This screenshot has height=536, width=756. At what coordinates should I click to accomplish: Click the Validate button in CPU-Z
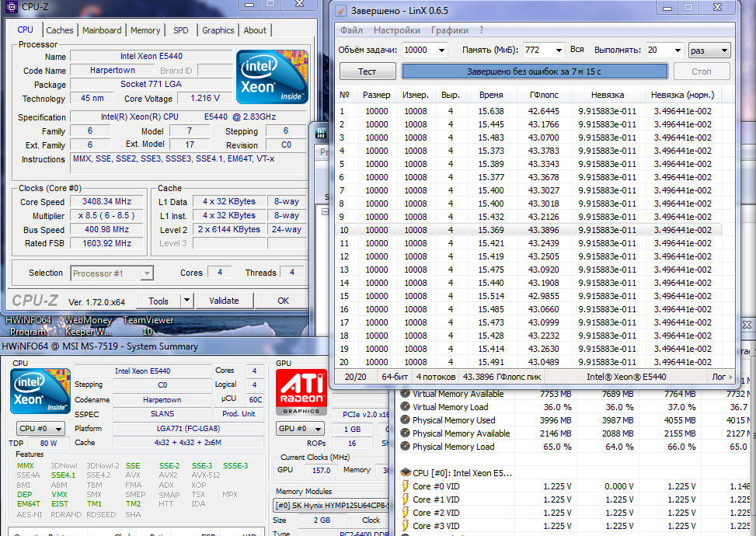pyautogui.click(x=224, y=301)
